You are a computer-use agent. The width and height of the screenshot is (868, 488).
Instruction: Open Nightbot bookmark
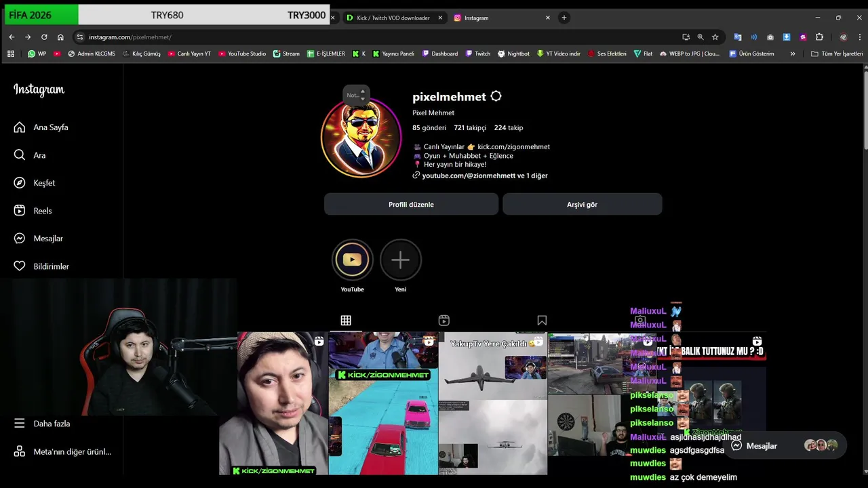(x=513, y=54)
